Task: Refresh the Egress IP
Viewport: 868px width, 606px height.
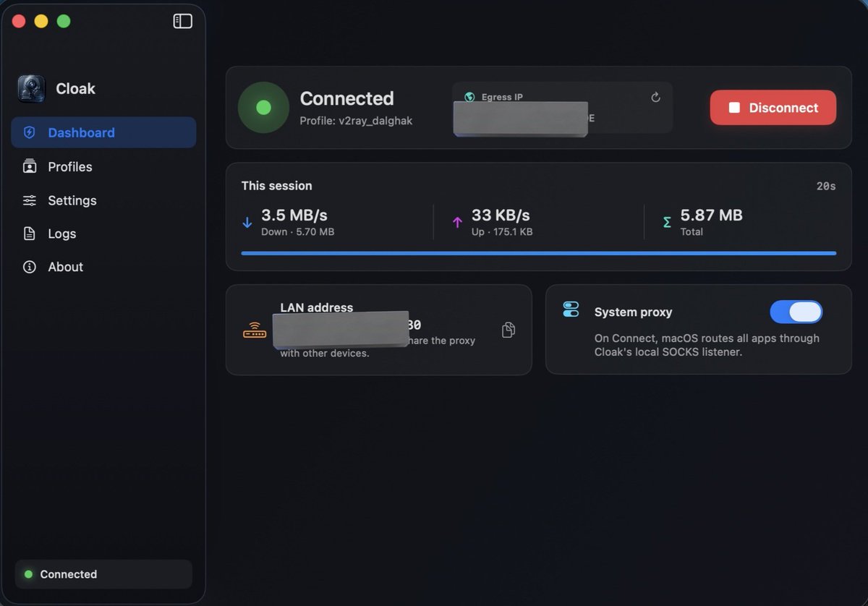Action: tap(655, 97)
